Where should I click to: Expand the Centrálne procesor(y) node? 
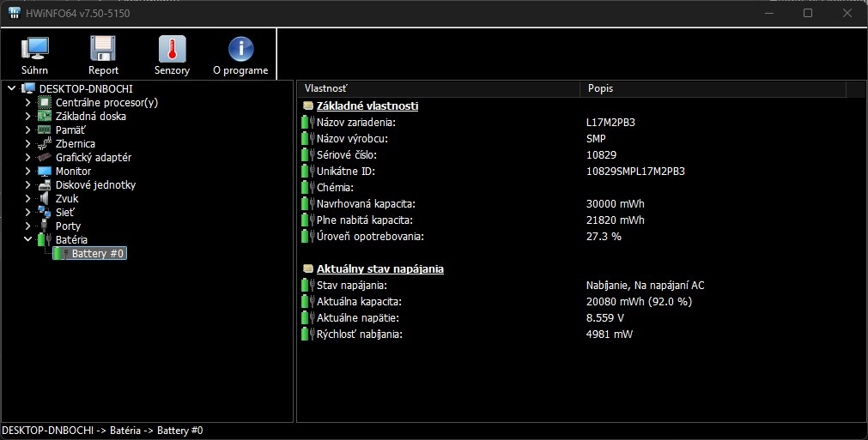27,102
